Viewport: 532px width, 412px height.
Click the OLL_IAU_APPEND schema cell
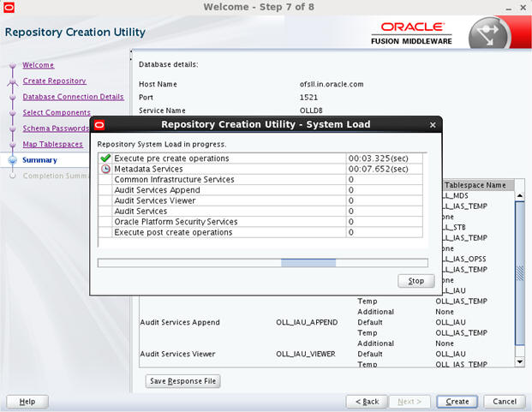point(307,322)
